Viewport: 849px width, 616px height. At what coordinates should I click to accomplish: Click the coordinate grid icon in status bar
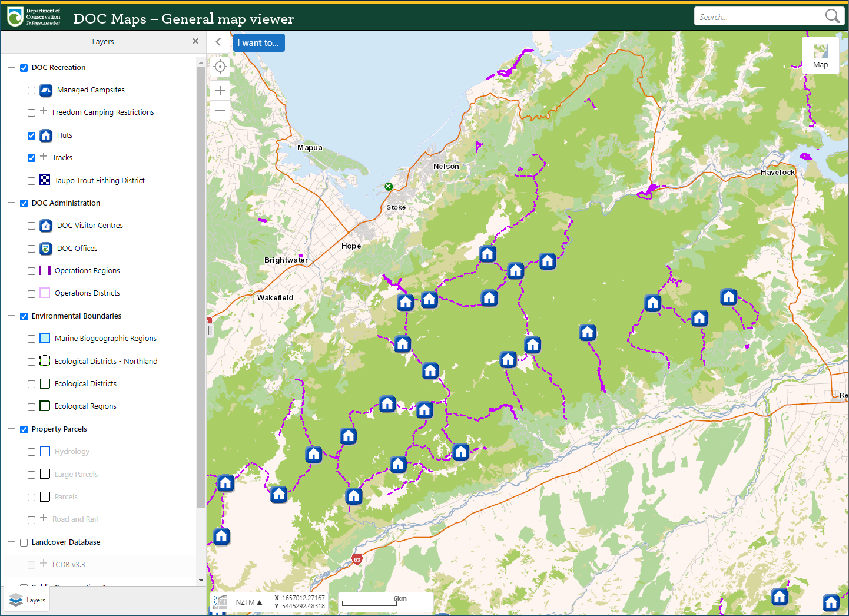(x=221, y=602)
